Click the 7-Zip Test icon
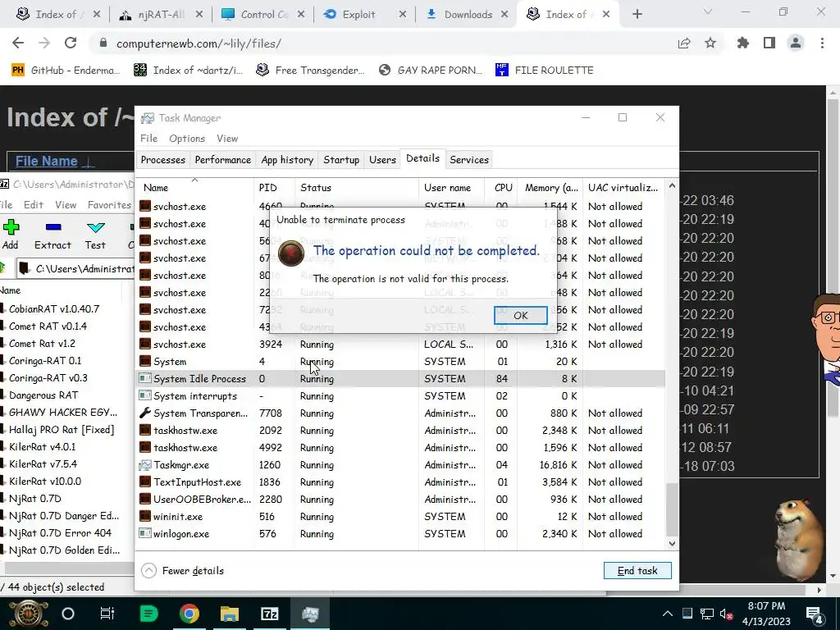Screen dimensions: 840x630 pyautogui.click(x=95, y=227)
